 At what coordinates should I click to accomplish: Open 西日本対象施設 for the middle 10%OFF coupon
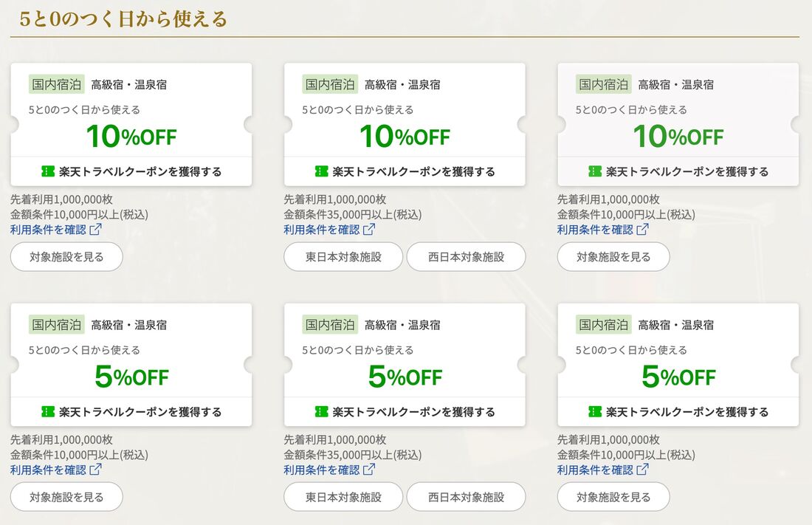tap(466, 256)
